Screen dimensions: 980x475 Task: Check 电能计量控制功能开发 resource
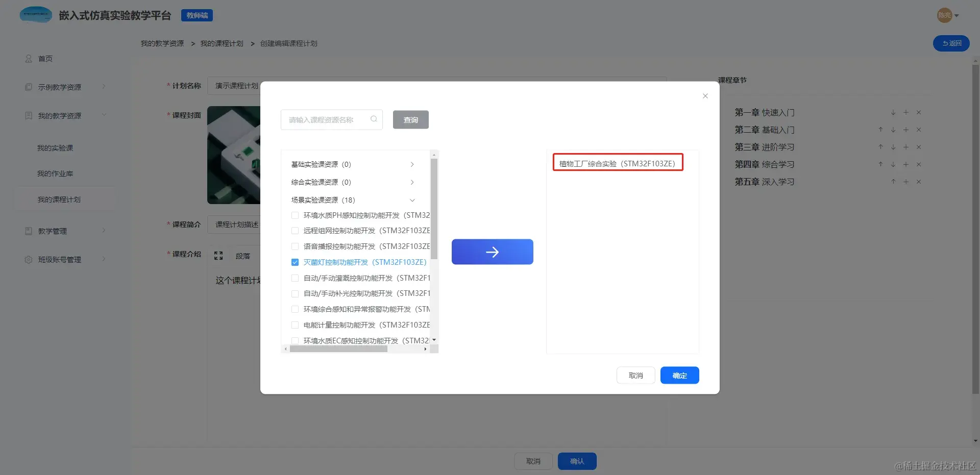(295, 325)
